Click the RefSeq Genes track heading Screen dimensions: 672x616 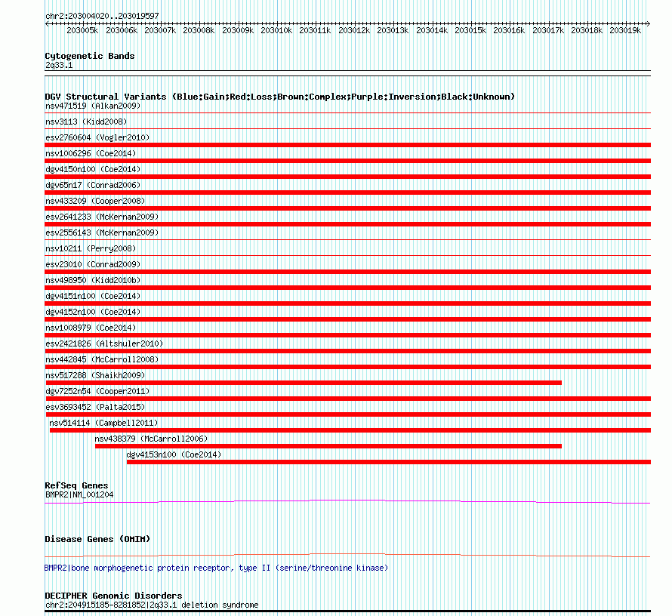pos(77,485)
